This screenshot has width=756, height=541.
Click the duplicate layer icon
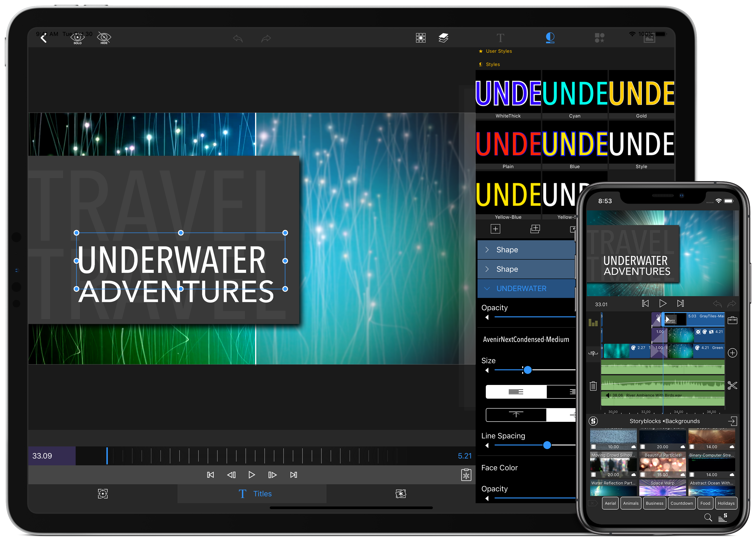535,229
